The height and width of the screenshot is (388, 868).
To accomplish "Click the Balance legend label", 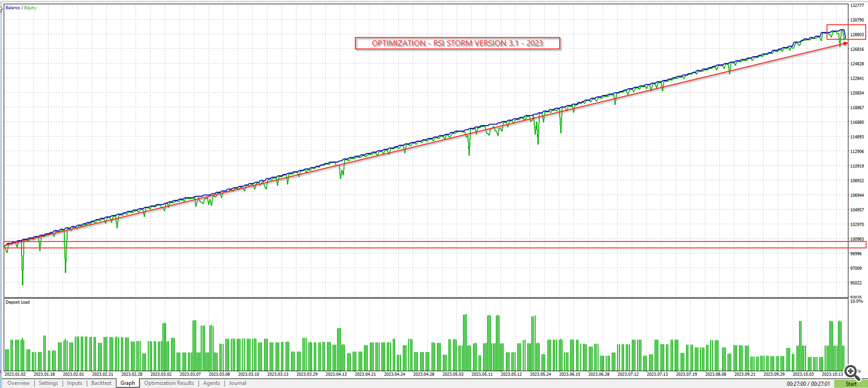I will coord(13,8).
